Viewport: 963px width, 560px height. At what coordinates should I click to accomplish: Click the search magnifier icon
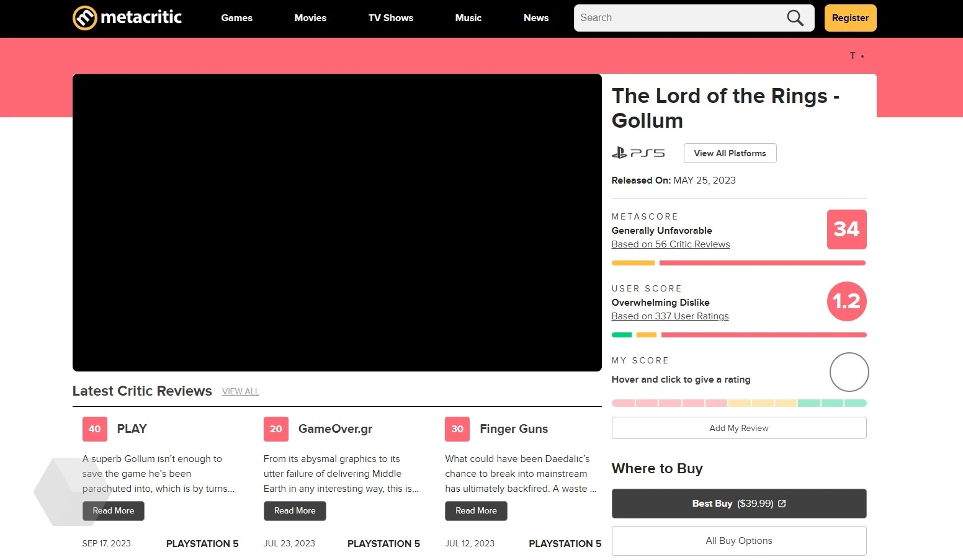point(795,18)
